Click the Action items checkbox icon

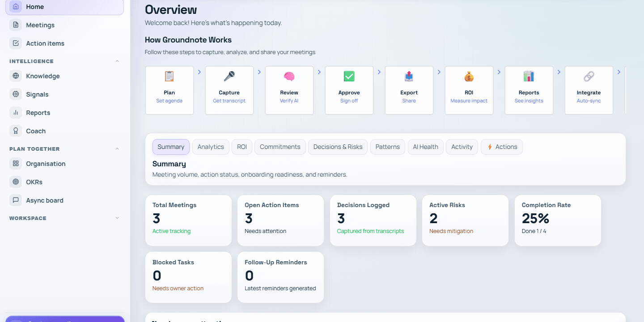[x=16, y=43]
